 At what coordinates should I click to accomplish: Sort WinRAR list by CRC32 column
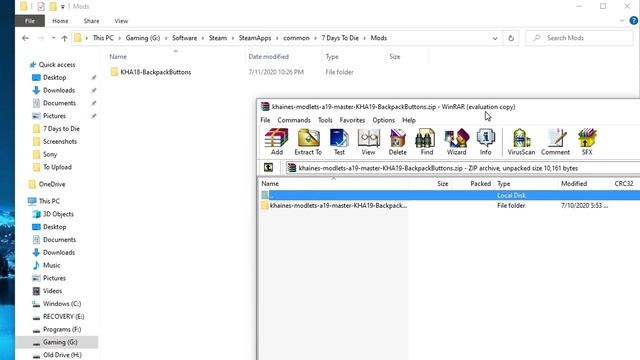(624, 184)
